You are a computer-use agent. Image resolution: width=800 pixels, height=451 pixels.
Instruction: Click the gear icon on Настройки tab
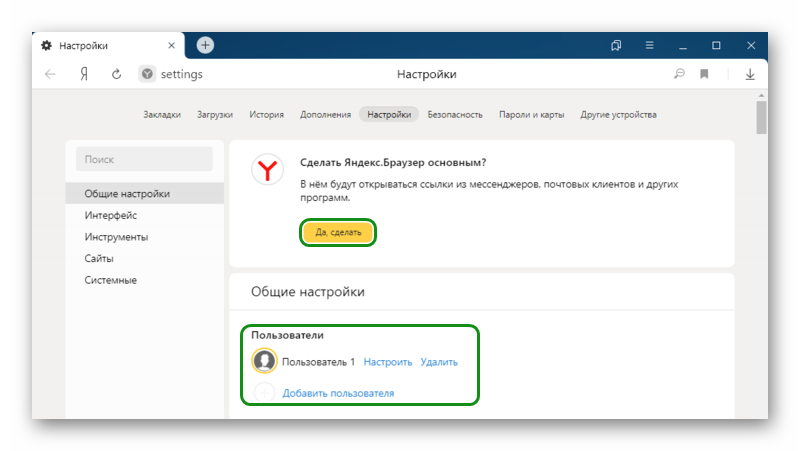click(46, 45)
